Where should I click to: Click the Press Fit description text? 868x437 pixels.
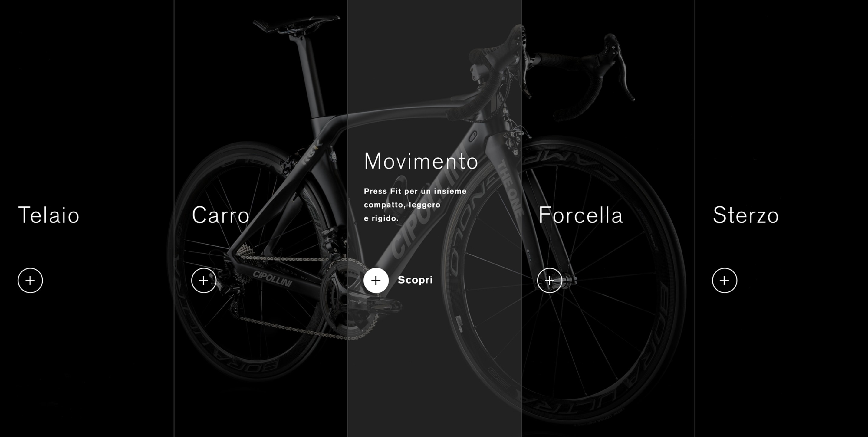415,205
